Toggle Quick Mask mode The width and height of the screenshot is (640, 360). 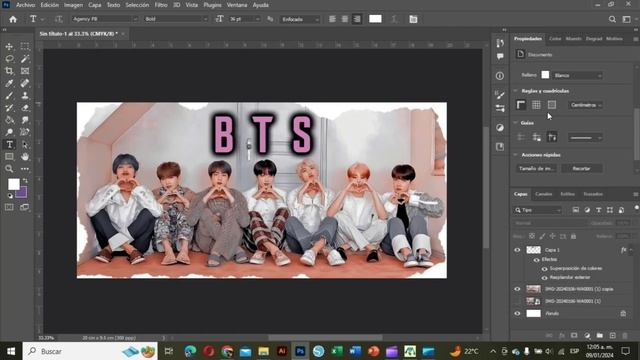pos(9,207)
